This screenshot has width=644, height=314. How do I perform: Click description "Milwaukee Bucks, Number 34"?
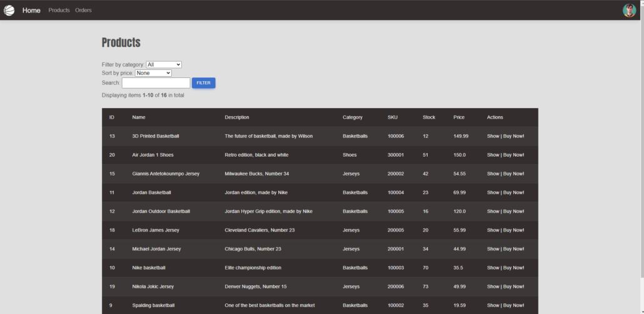pos(257,174)
